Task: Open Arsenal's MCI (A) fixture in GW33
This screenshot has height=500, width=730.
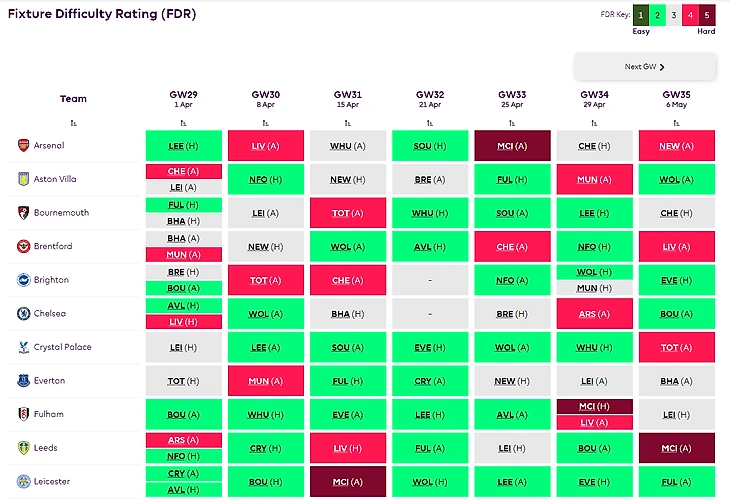Action: point(511,146)
